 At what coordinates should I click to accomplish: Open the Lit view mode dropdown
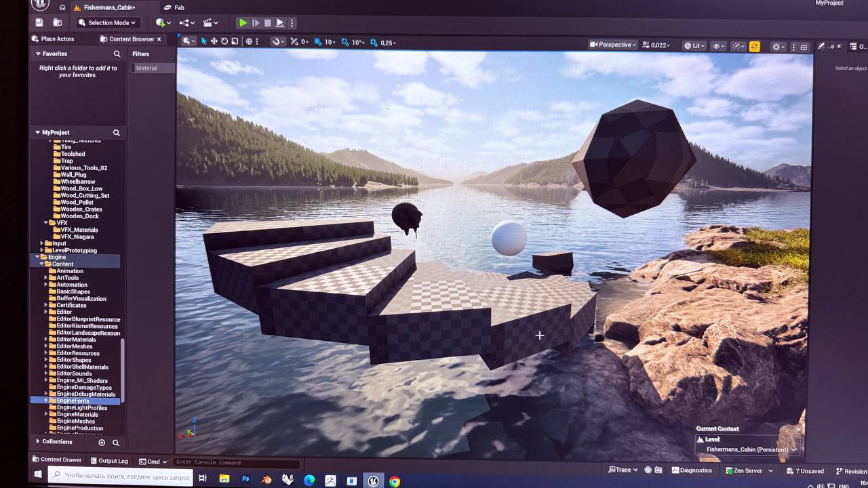tap(694, 46)
